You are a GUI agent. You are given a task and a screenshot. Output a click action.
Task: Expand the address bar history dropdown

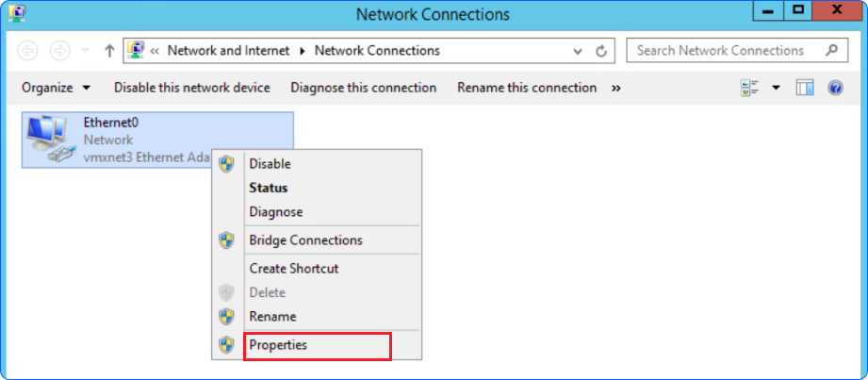578,51
